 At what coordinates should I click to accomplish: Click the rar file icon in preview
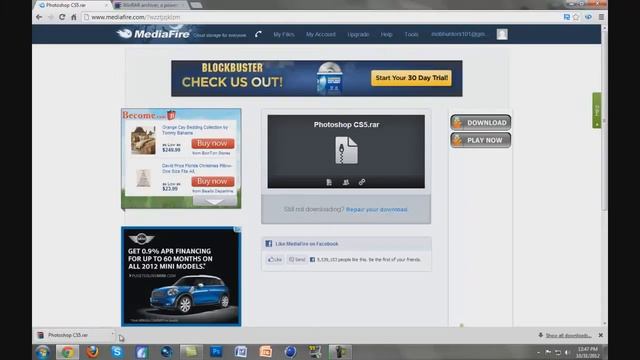346,150
